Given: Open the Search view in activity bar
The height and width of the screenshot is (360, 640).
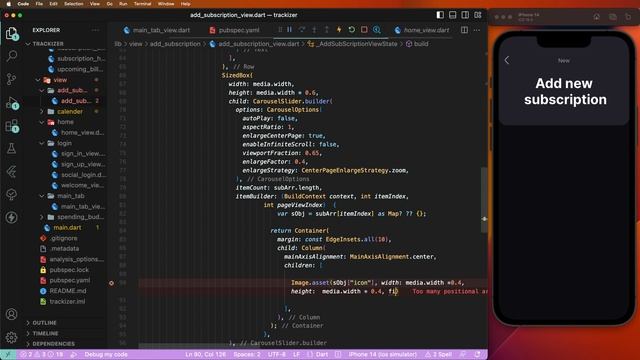Looking at the screenshot, I should coord(12,56).
